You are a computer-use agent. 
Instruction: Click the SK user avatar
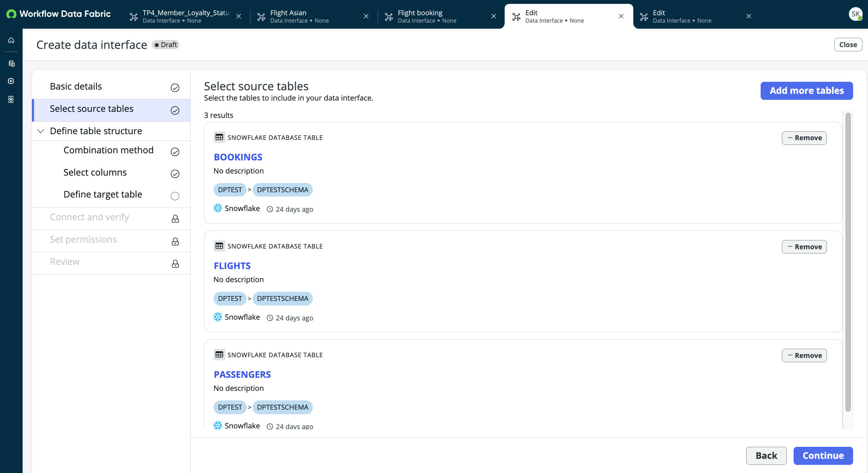point(855,14)
